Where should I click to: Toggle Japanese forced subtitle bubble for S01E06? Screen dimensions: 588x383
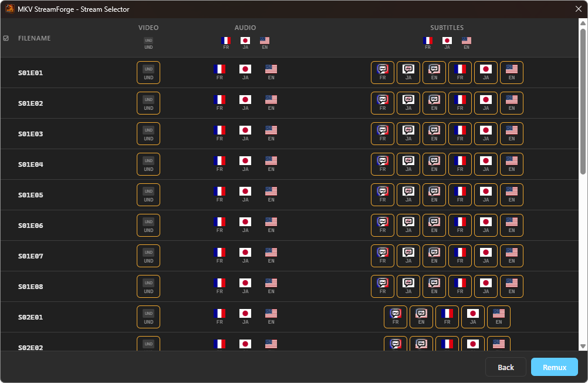[x=408, y=226]
